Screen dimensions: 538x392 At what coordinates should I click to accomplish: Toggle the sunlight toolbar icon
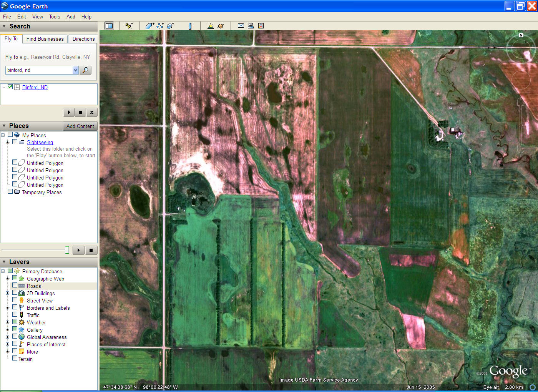(210, 26)
